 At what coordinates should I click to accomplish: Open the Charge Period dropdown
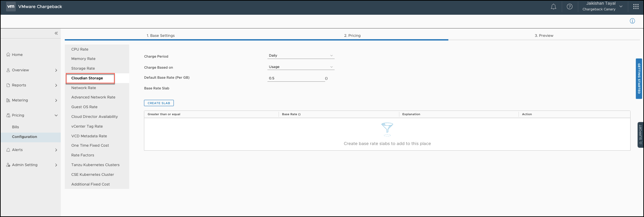coord(301,56)
